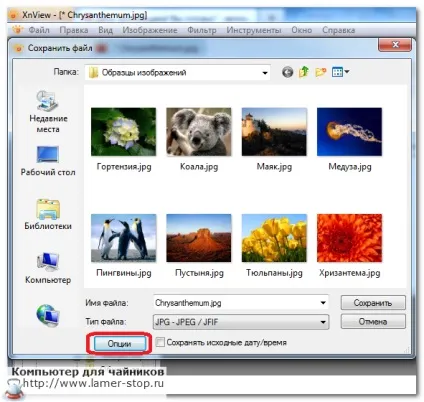Open the view menu icon
Screen dimensions: 424x402
pyautogui.click(x=340, y=72)
